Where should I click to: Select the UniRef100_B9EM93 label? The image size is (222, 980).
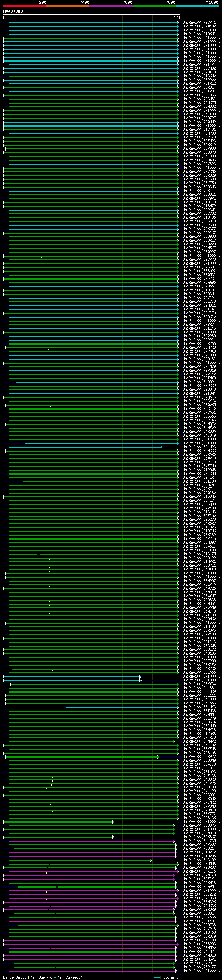click(x=199, y=141)
